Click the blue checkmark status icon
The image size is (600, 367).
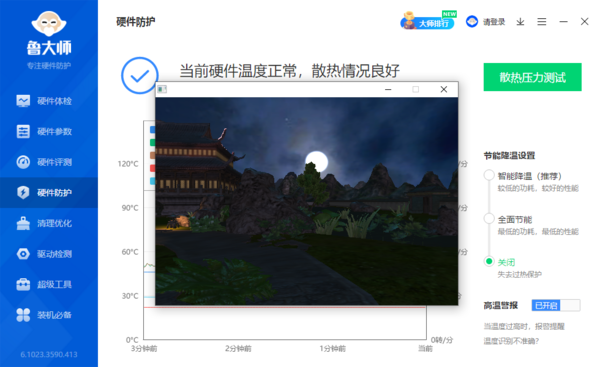pos(140,75)
